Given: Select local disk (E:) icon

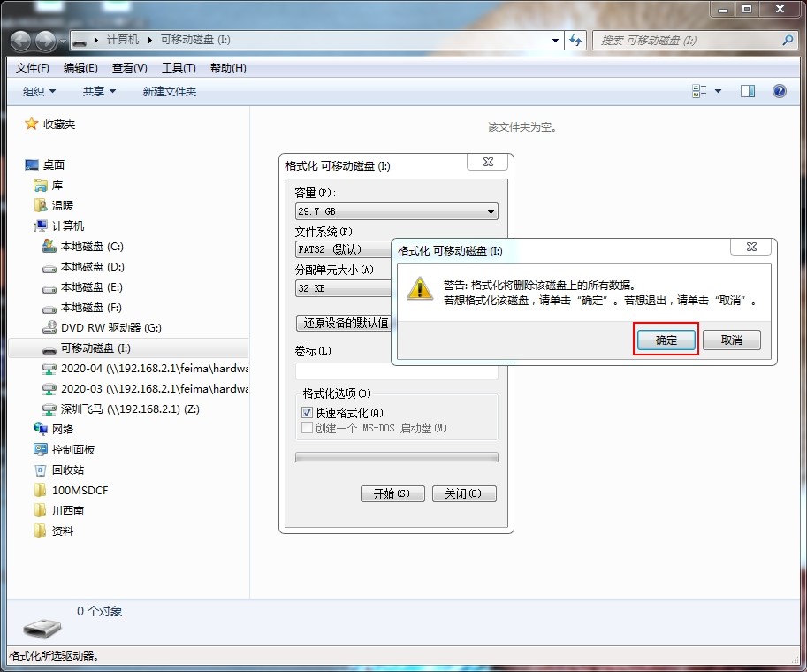Looking at the screenshot, I should coord(49,288).
